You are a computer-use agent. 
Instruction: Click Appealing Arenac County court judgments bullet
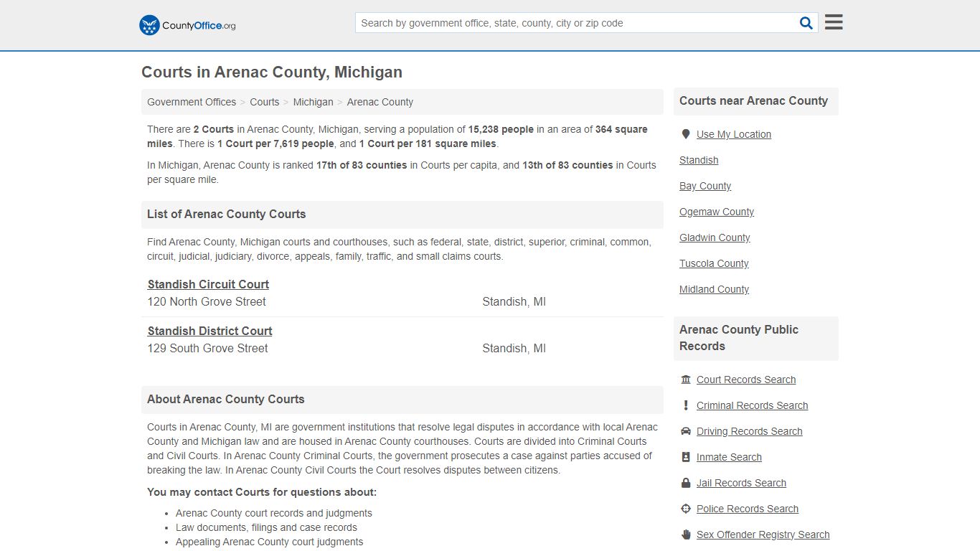pos(270,542)
